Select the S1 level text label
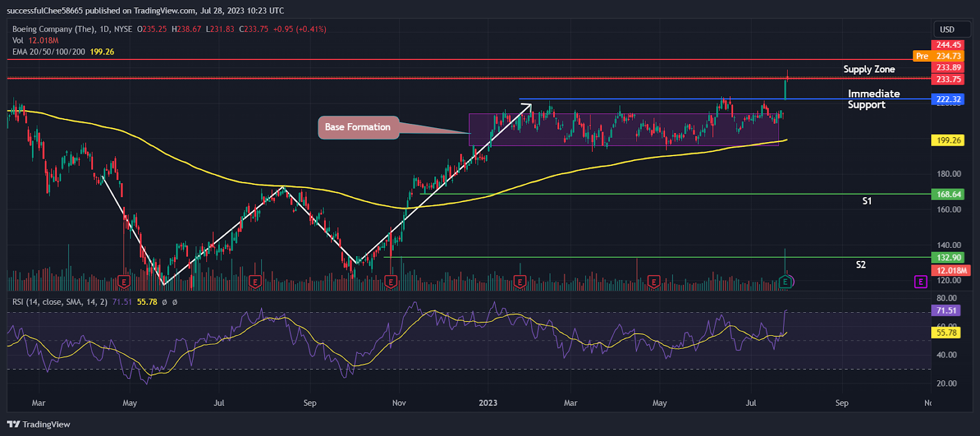 (867, 201)
